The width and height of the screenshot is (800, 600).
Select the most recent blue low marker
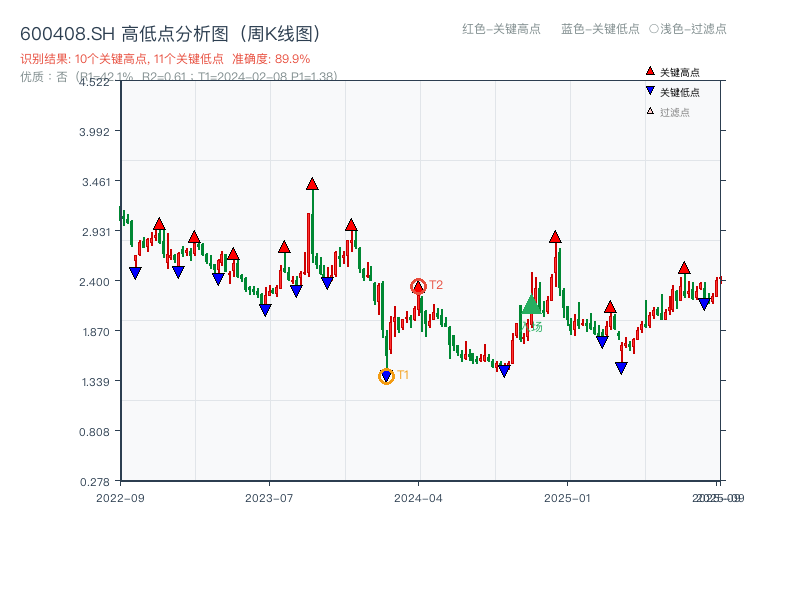(x=704, y=304)
